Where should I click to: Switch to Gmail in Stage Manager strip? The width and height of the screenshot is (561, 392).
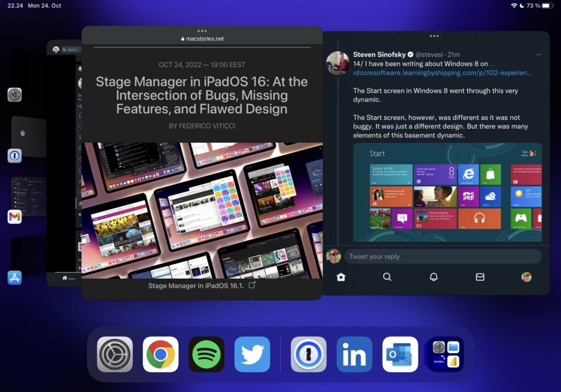coord(15,216)
